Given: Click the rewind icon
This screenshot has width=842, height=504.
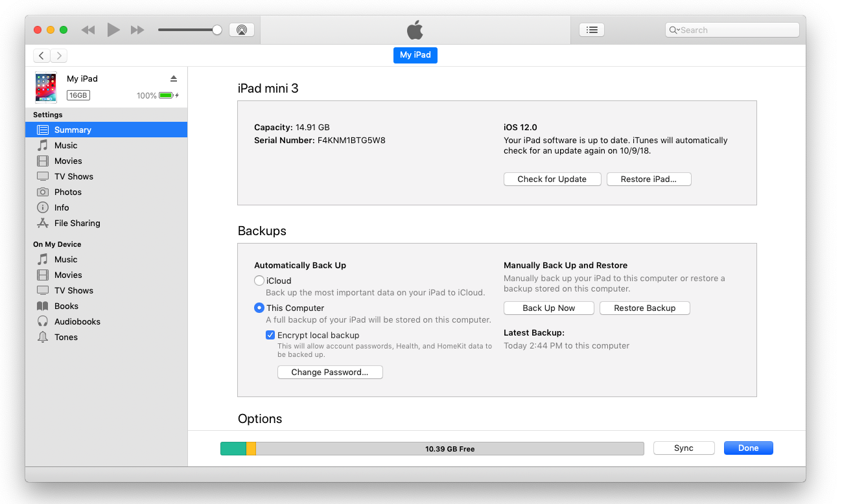Looking at the screenshot, I should pos(88,30).
